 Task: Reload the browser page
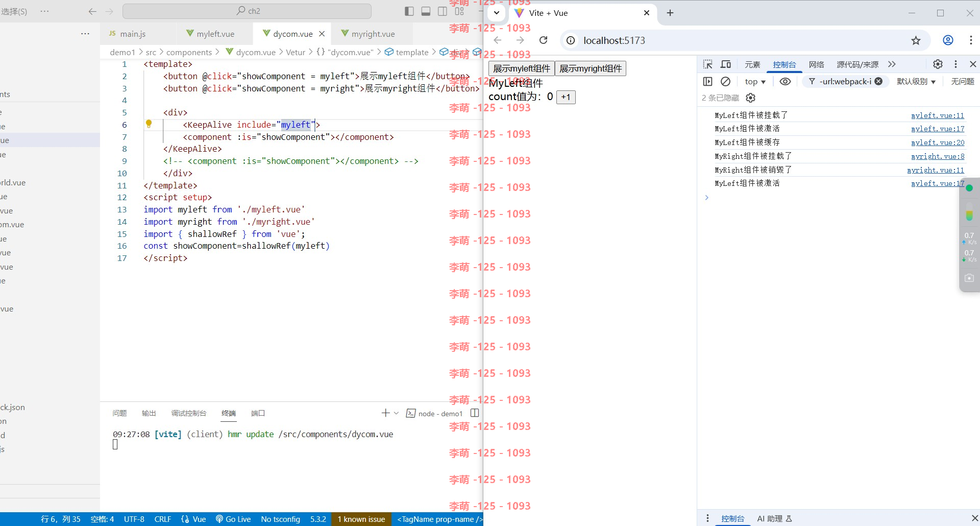[x=544, y=40]
